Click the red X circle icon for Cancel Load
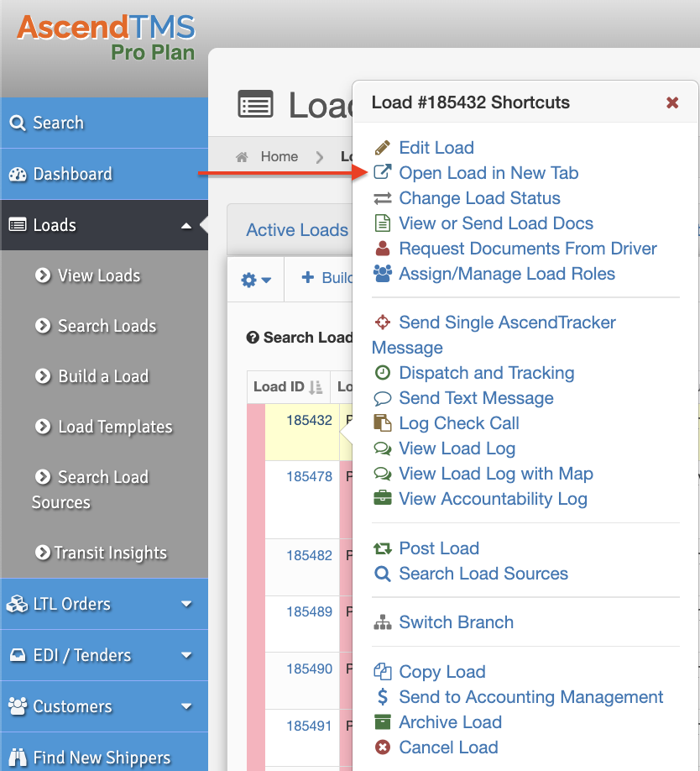 382,747
